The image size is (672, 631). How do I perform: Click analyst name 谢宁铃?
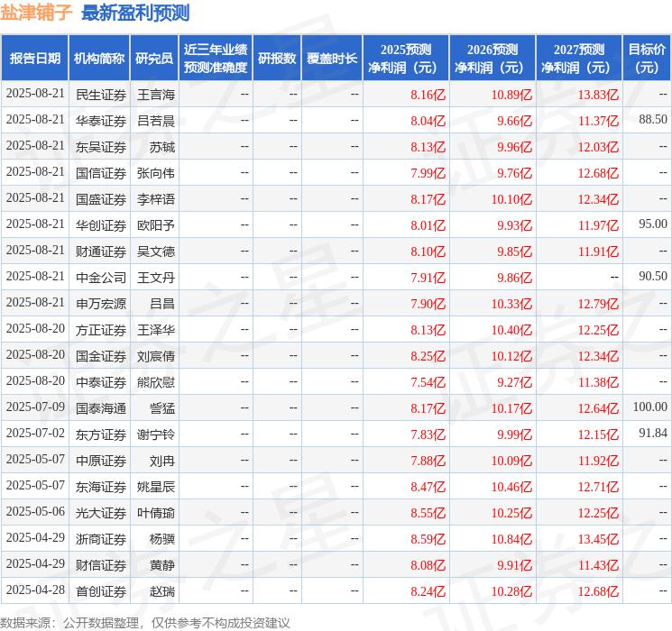point(155,434)
